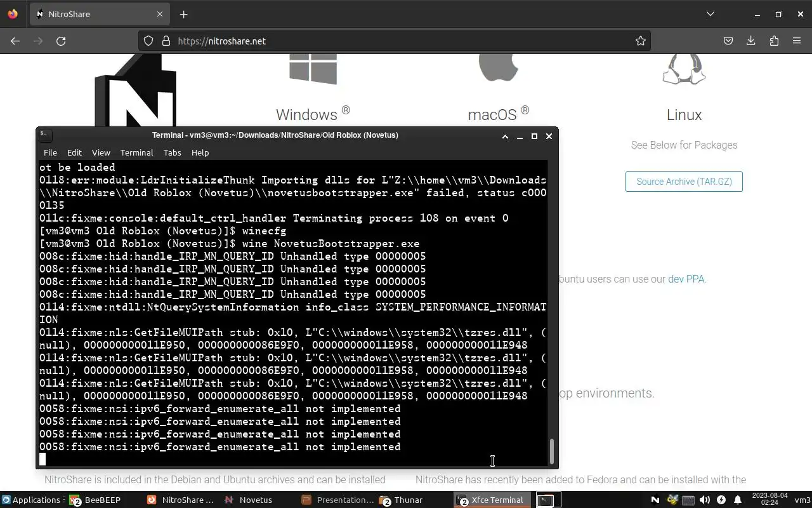Viewport: 812px width, 508px height.
Task: Reload the NitroShare page
Action: click(61, 41)
